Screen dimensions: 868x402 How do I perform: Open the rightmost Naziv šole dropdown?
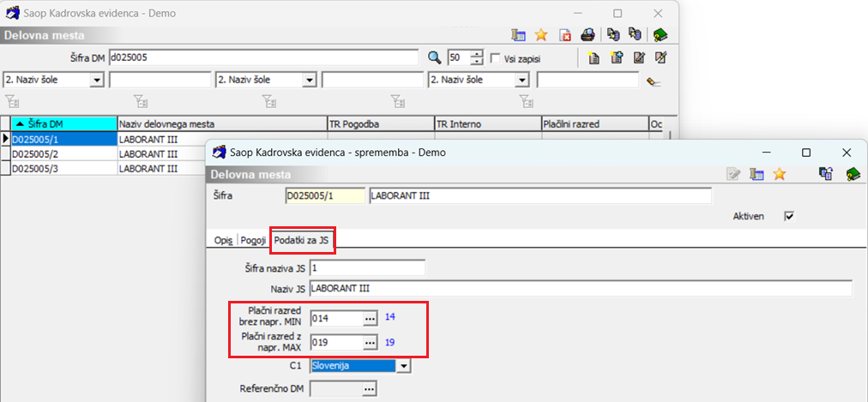click(521, 81)
